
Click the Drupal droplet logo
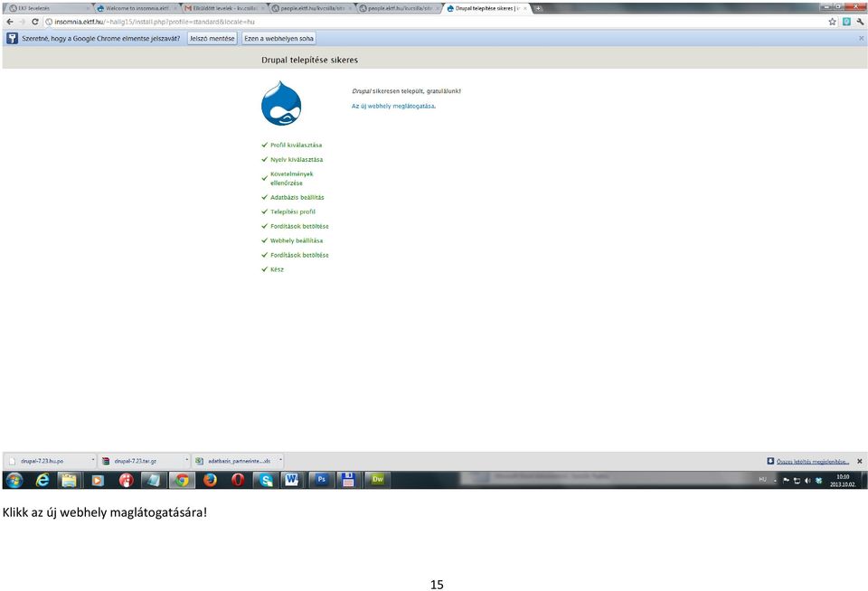[x=281, y=103]
